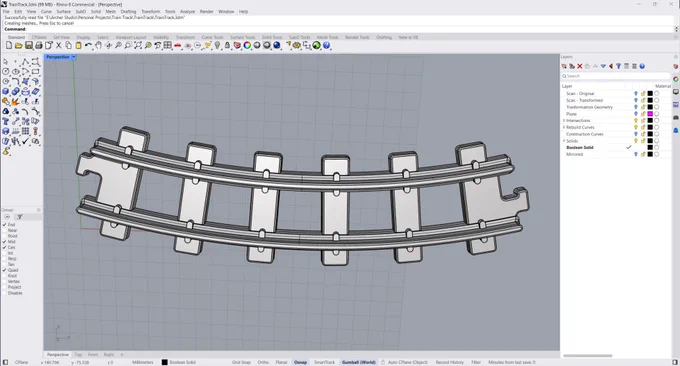Click the four-viewport layout icon
The height and width of the screenshot is (366, 680).
pos(168,45)
